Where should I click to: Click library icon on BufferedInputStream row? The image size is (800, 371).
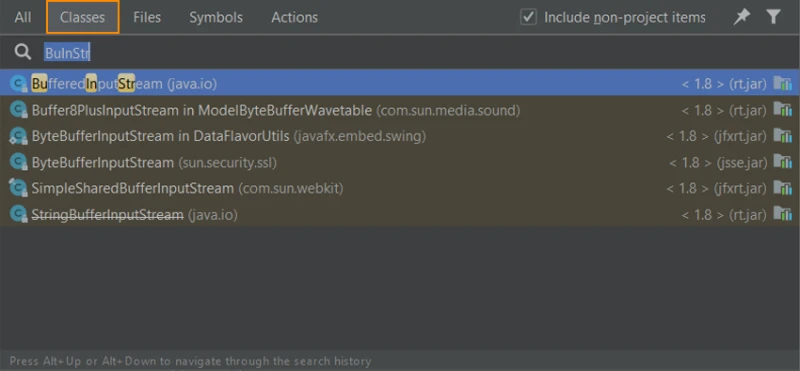[x=782, y=83]
